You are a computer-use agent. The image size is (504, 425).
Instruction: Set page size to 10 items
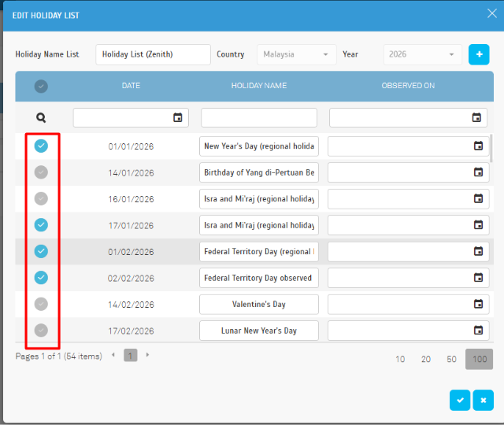coord(400,359)
